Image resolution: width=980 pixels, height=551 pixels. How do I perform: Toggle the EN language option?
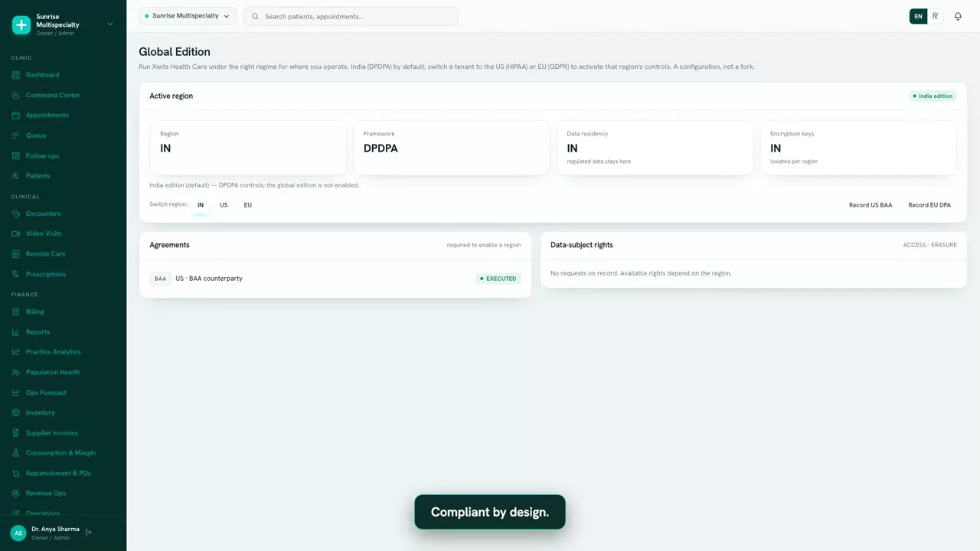pyautogui.click(x=918, y=16)
